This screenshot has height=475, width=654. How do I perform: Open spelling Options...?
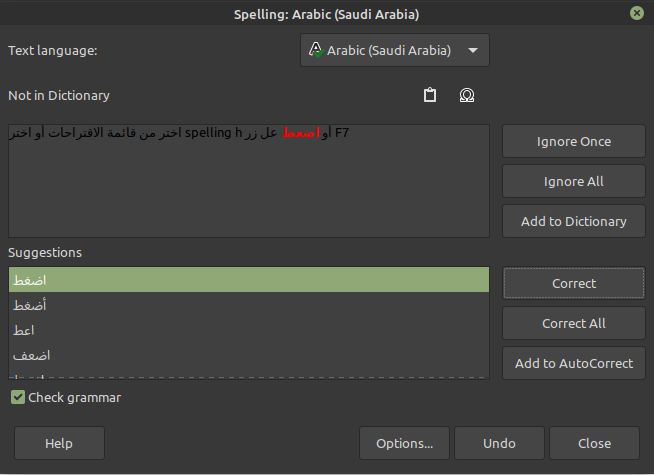pos(404,443)
